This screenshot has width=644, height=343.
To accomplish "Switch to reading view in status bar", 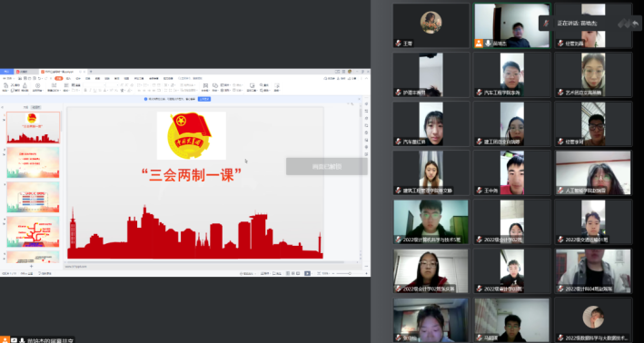I will 298,273.
